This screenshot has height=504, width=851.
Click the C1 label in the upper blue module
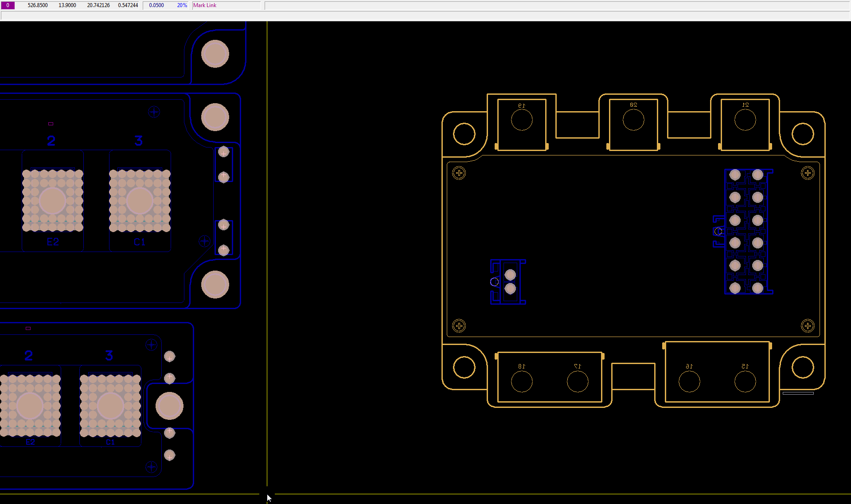point(140,242)
